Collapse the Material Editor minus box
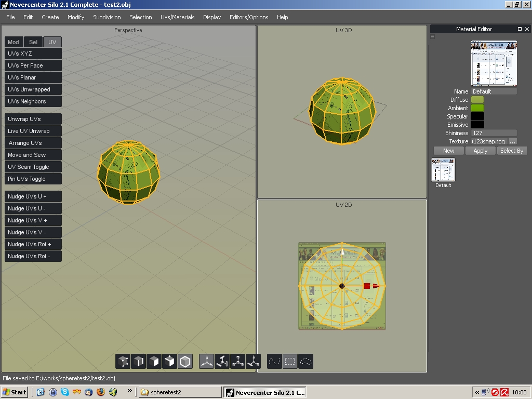 pyautogui.click(x=433, y=37)
